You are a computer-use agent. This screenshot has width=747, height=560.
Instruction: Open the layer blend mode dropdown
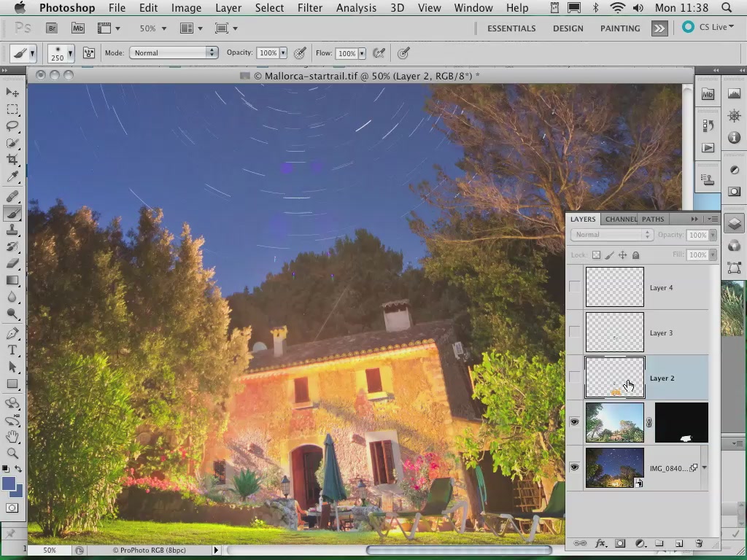coord(611,234)
